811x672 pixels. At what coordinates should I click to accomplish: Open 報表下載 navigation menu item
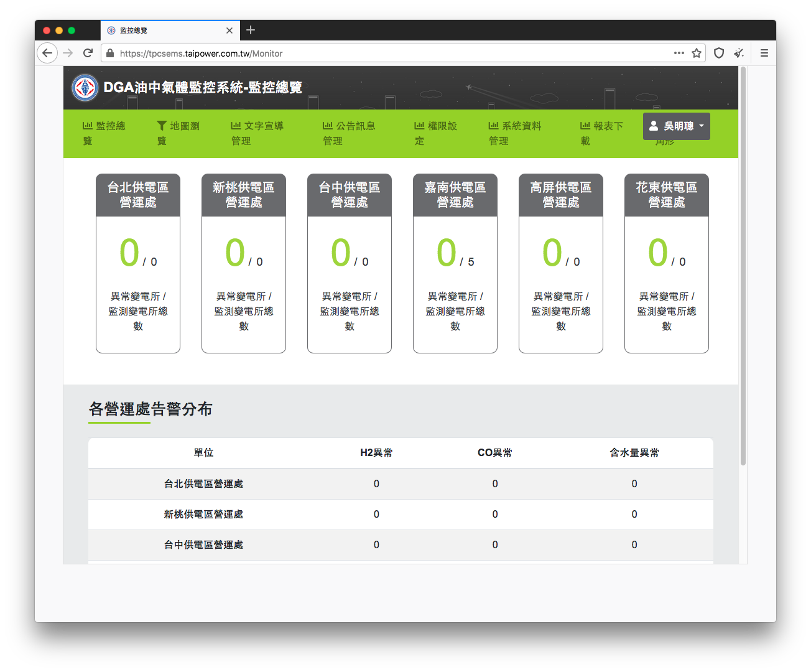coord(601,133)
